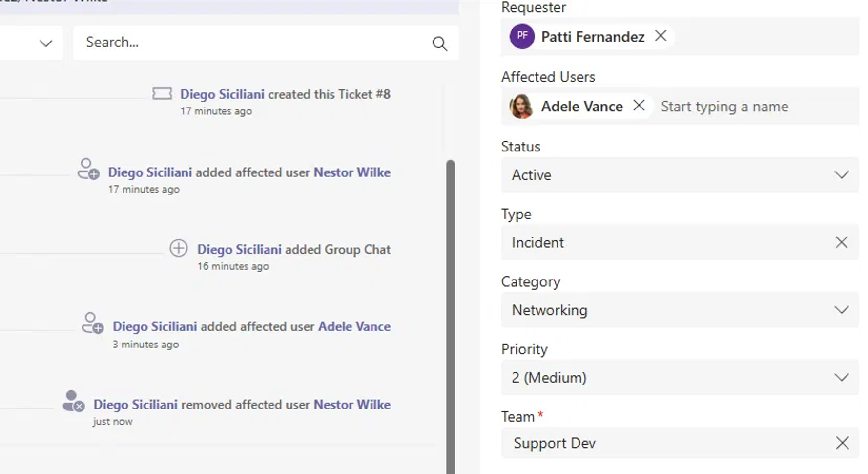Click Adele Vance link in the timeline entry
The height and width of the screenshot is (474, 868).
coord(353,326)
